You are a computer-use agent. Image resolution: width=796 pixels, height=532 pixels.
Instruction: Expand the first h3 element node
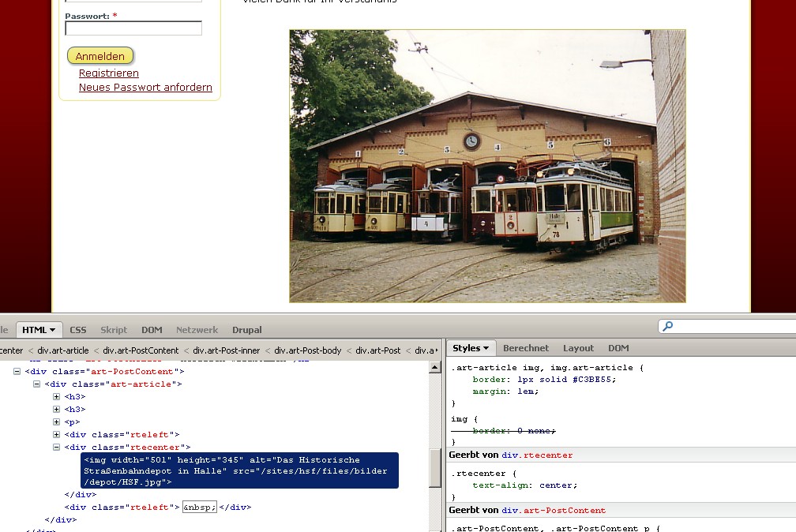[57, 396]
